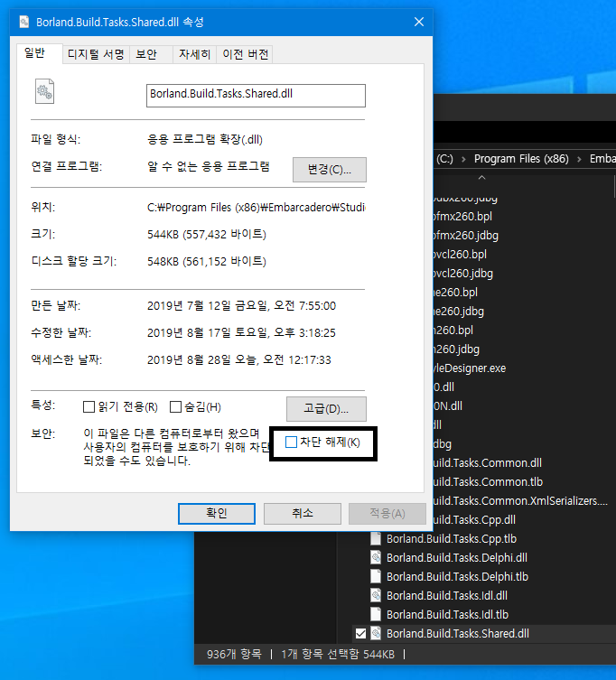Viewport: 616px width, 680px height.
Task: Click the Borland.Build.Tasks.Idl.dll file icon
Action: tap(377, 595)
